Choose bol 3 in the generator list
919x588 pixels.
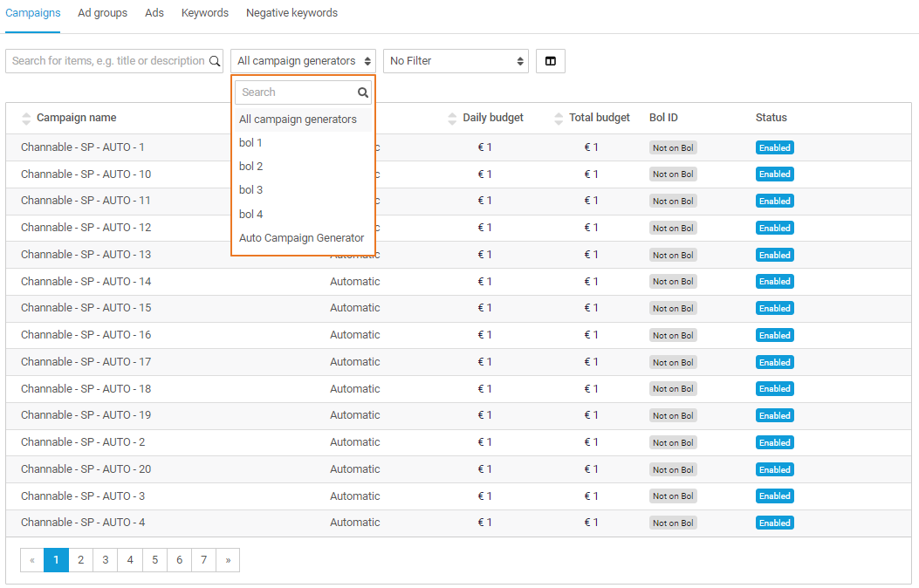point(251,190)
